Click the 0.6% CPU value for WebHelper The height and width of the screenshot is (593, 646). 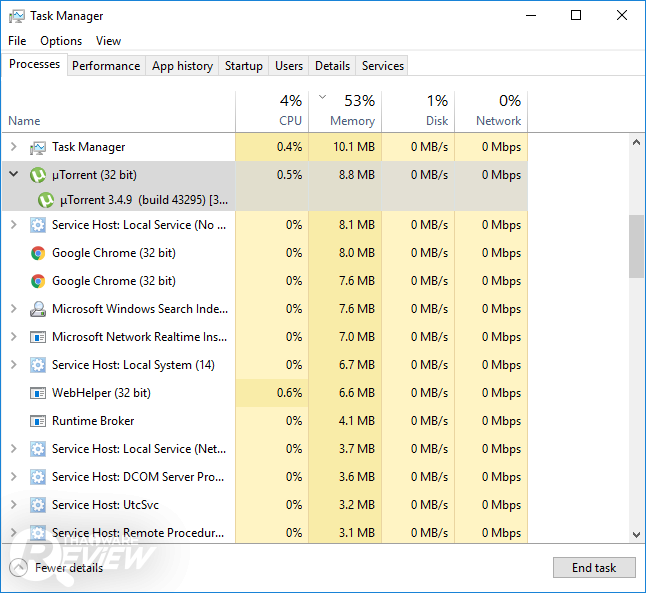coord(289,393)
